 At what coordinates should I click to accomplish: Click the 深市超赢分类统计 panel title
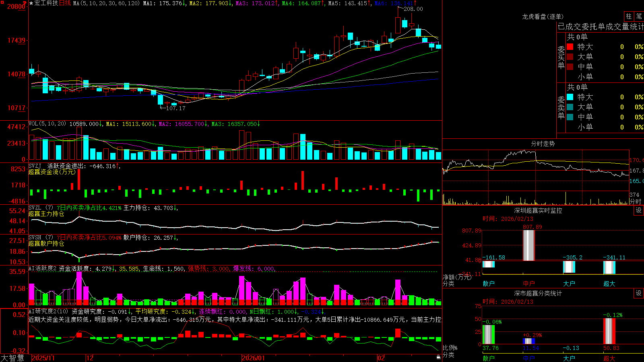[538, 293]
